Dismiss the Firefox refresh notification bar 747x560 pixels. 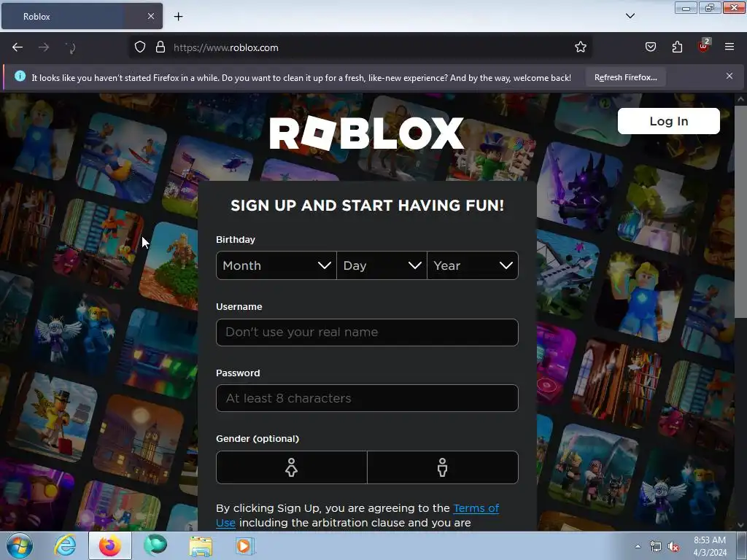pyautogui.click(x=729, y=76)
